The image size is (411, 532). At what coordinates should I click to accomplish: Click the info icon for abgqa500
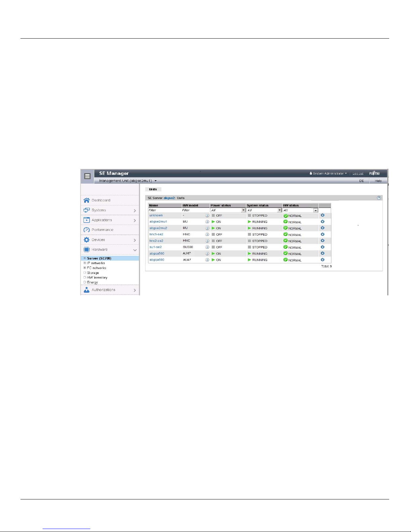coord(207,253)
